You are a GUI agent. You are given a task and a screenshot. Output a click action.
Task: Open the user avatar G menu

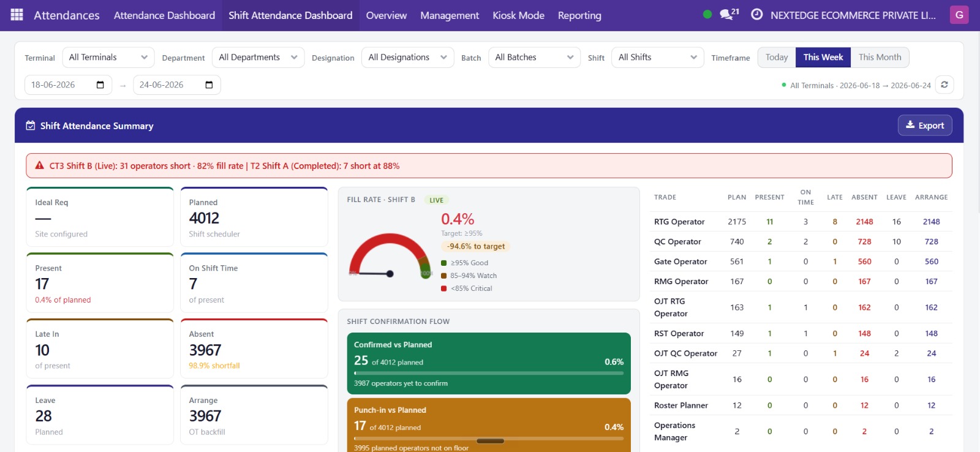tap(959, 15)
